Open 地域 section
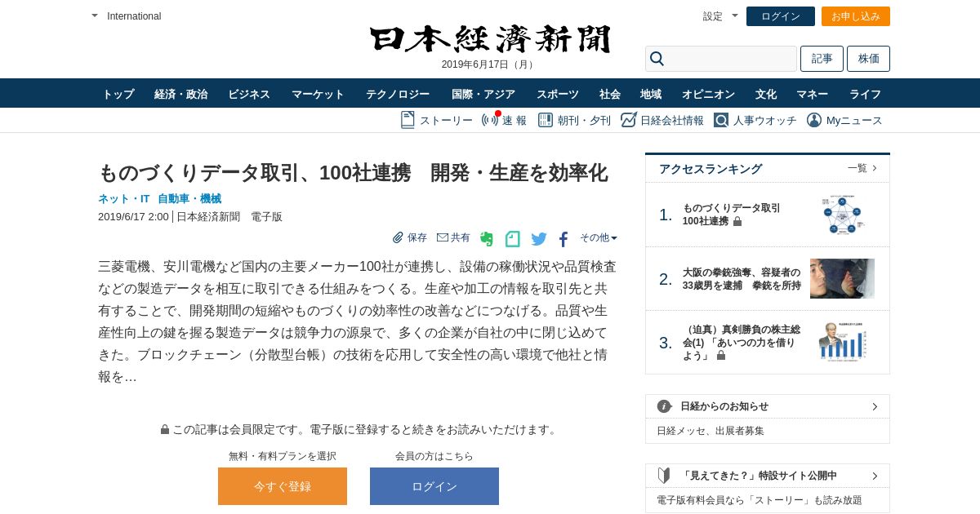This screenshot has height=514, width=980. pos(651,94)
